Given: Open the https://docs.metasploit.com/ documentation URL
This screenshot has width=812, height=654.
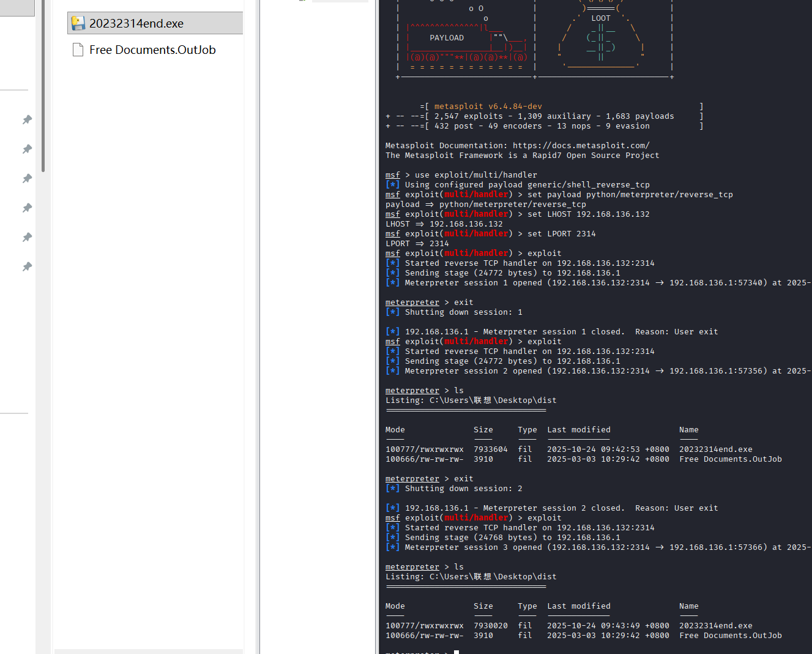Looking at the screenshot, I should tap(581, 146).
